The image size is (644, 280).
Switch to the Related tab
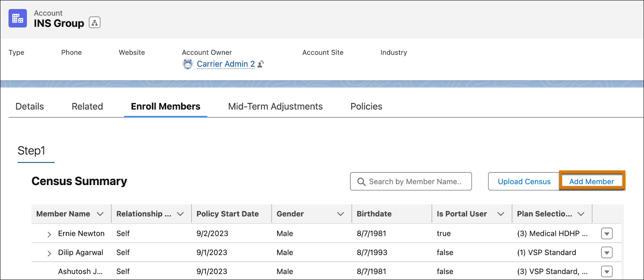pos(87,106)
